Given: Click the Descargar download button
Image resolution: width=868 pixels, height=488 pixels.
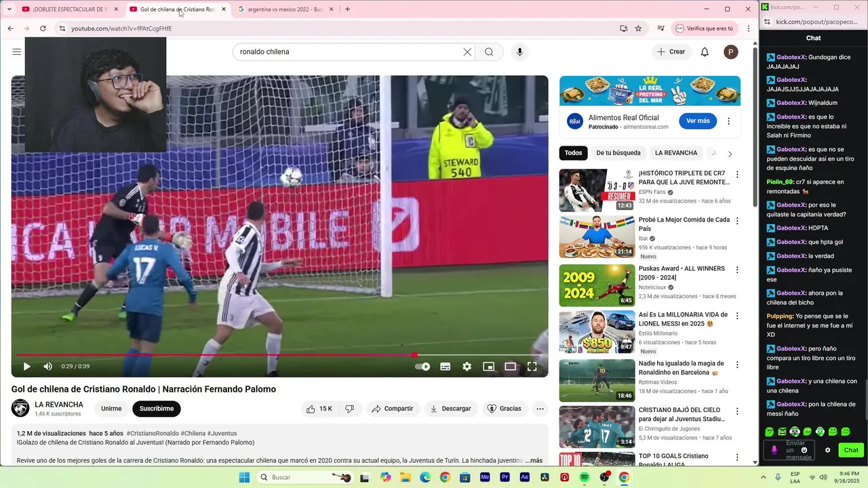Looking at the screenshot, I should 451,409.
